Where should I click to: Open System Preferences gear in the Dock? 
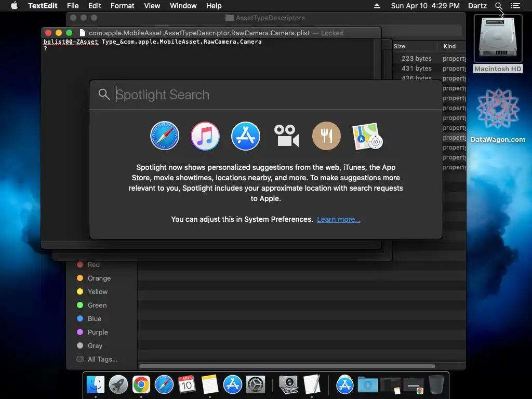[255, 385]
